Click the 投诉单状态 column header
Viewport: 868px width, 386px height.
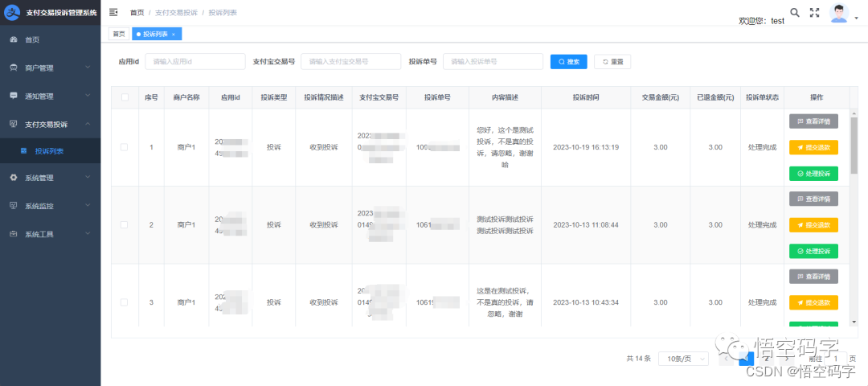click(762, 97)
